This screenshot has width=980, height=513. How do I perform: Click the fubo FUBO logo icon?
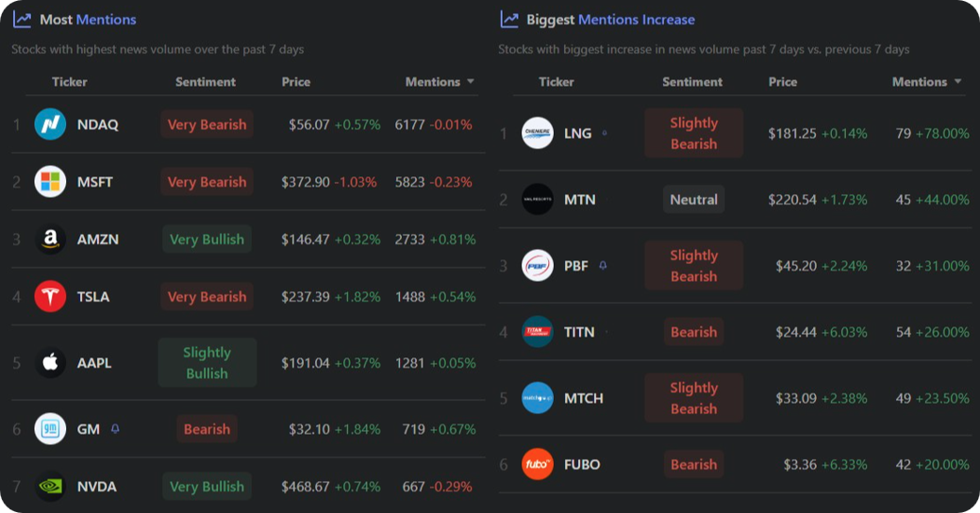click(x=537, y=464)
